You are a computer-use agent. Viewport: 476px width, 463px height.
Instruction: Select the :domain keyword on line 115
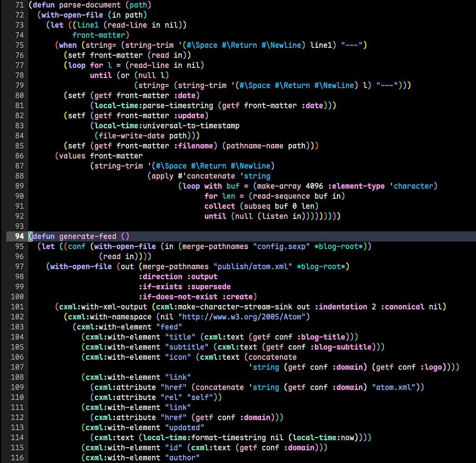[298, 447]
